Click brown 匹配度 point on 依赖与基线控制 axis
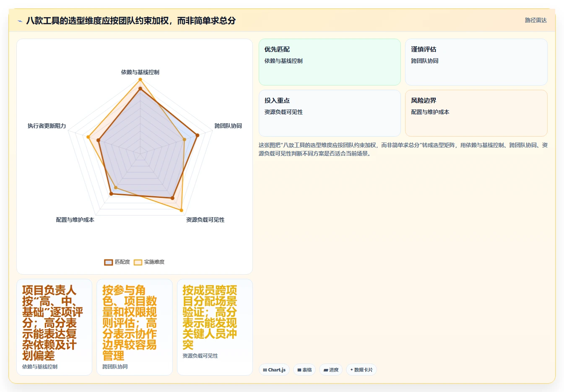The height and width of the screenshot is (392, 564). 140,89
